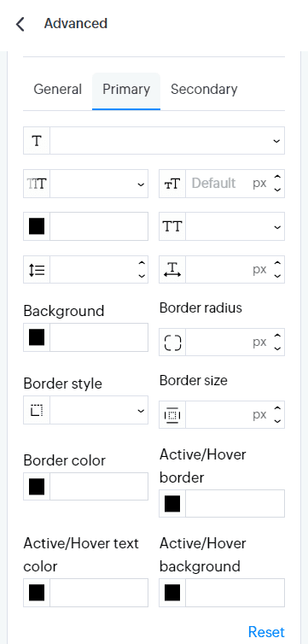Switch to the General tab
The height and width of the screenshot is (644, 308).
coord(57,90)
